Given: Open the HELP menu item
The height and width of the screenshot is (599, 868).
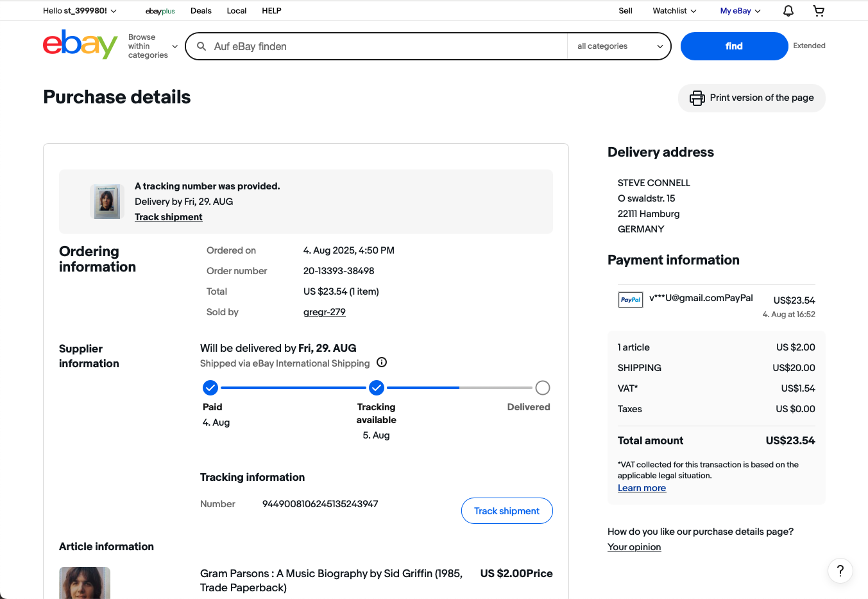Looking at the screenshot, I should [271, 11].
